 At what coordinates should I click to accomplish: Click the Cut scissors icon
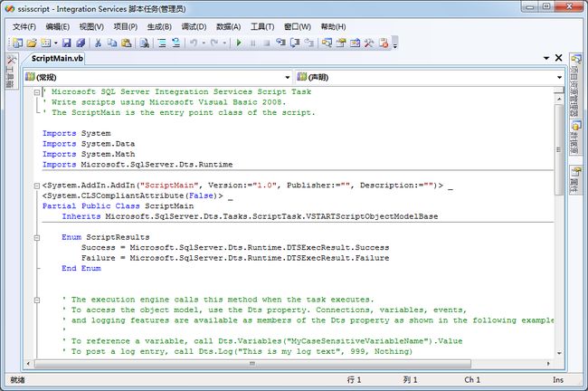[98, 43]
